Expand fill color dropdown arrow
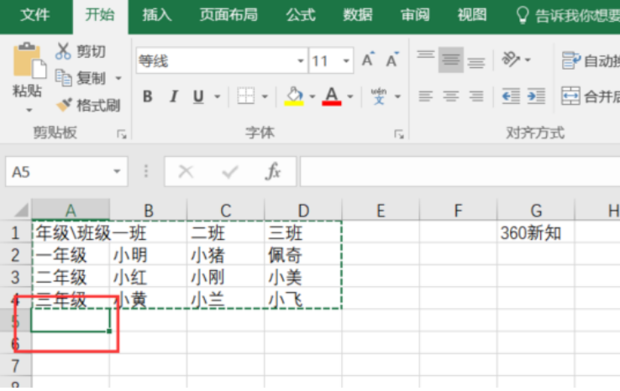620x391 pixels. point(312,96)
